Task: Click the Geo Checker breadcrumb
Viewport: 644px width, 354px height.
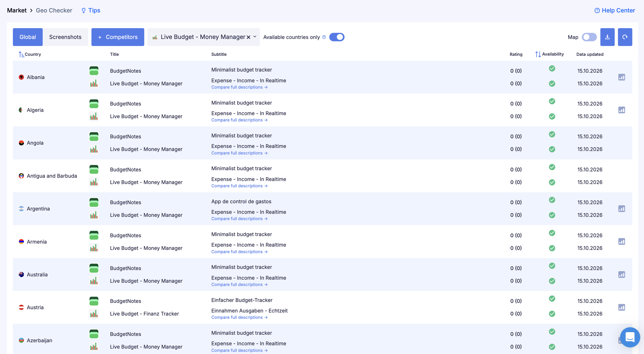Action: coord(54,11)
